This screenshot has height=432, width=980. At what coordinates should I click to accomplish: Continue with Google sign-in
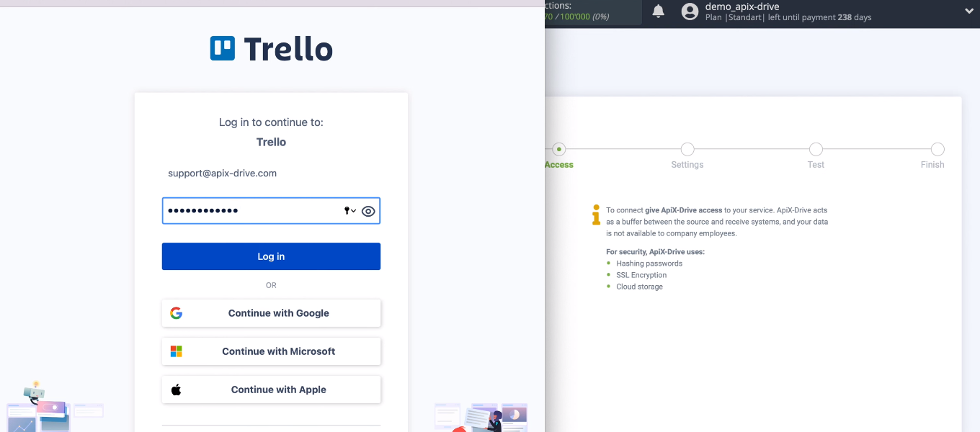point(271,313)
